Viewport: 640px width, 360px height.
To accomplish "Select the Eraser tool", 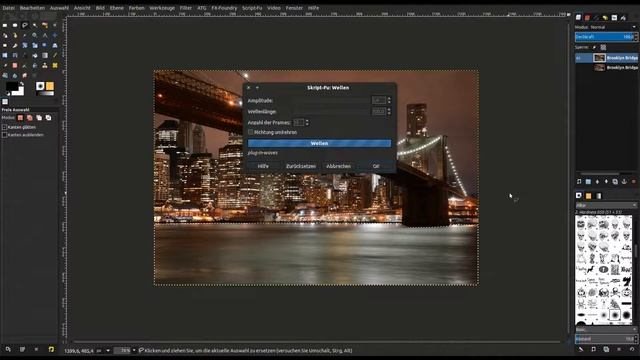I will click(x=15, y=65).
